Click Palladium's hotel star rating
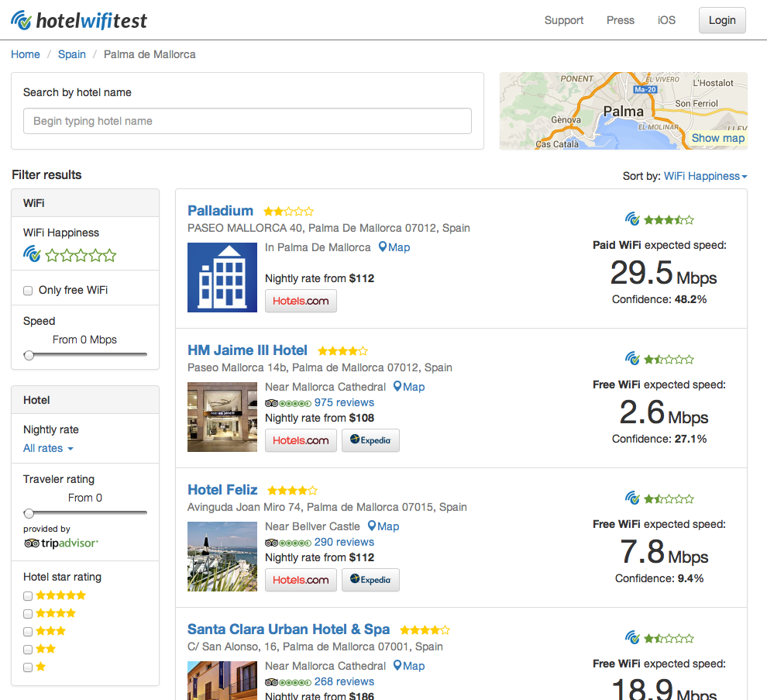Viewport: 767px width, 700px height. [x=288, y=212]
